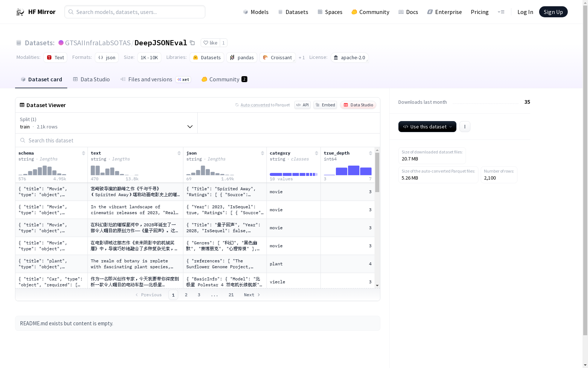Click the pandas library tag
Image resolution: width=588 pixels, height=368 pixels.
coord(242,57)
